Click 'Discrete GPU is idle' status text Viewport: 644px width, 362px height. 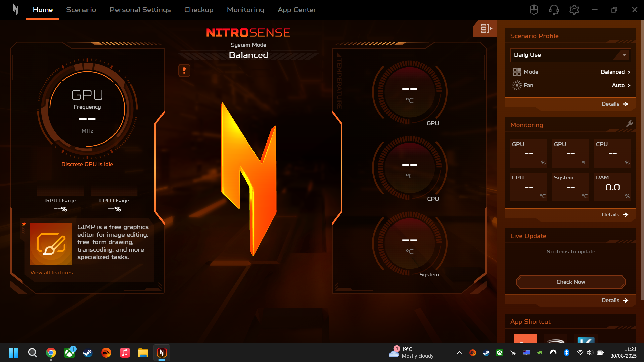click(x=87, y=164)
